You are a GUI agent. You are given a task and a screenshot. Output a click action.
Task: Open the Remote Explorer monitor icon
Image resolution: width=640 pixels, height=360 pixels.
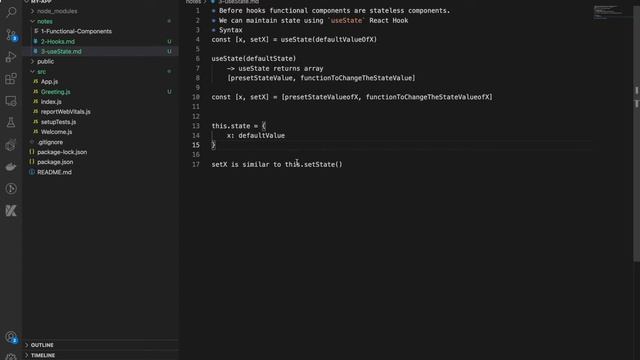(11, 101)
